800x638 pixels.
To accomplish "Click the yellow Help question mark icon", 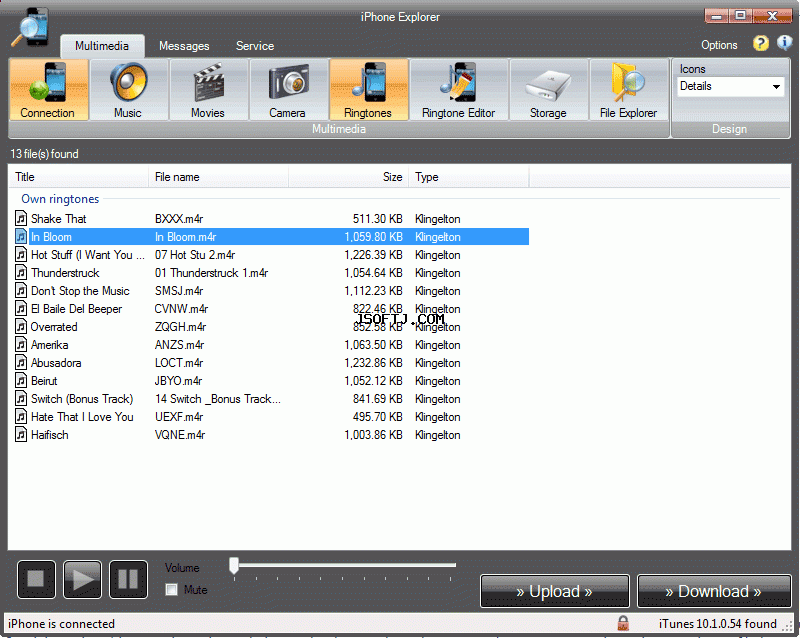I will pyautogui.click(x=760, y=43).
